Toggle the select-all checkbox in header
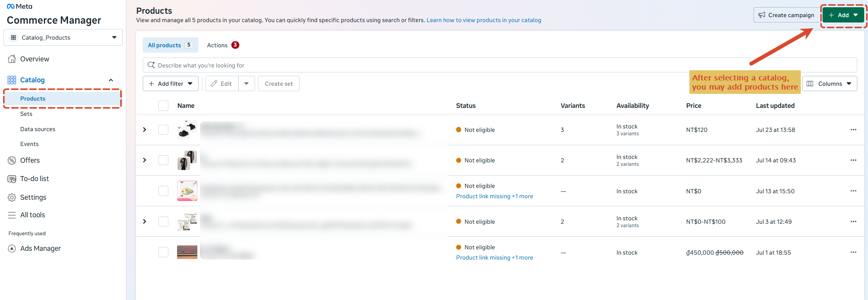Image resolution: width=868 pixels, height=300 pixels. (x=163, y=106)
